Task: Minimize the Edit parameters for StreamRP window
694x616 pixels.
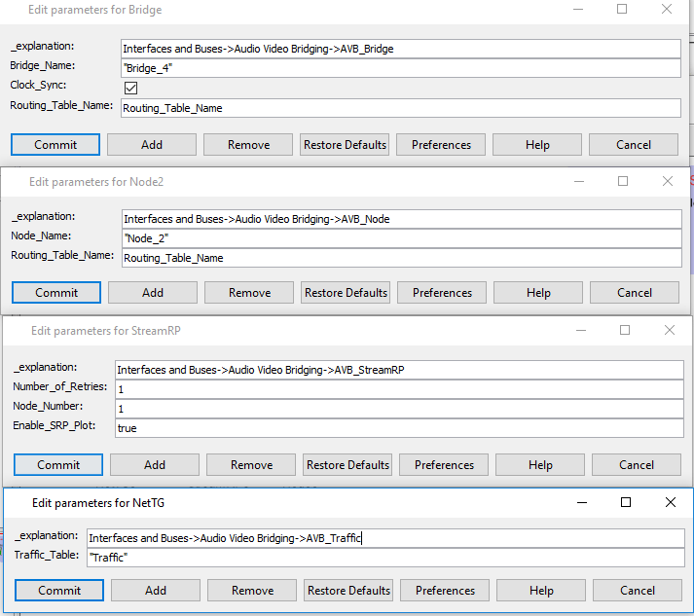Action: coord(581,331)
